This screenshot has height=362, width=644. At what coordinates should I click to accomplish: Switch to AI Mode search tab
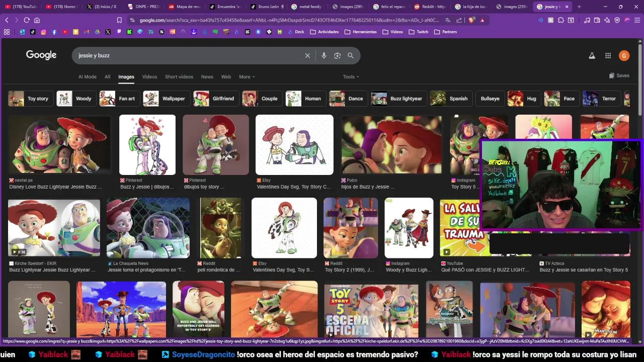(x=88, y=77)
